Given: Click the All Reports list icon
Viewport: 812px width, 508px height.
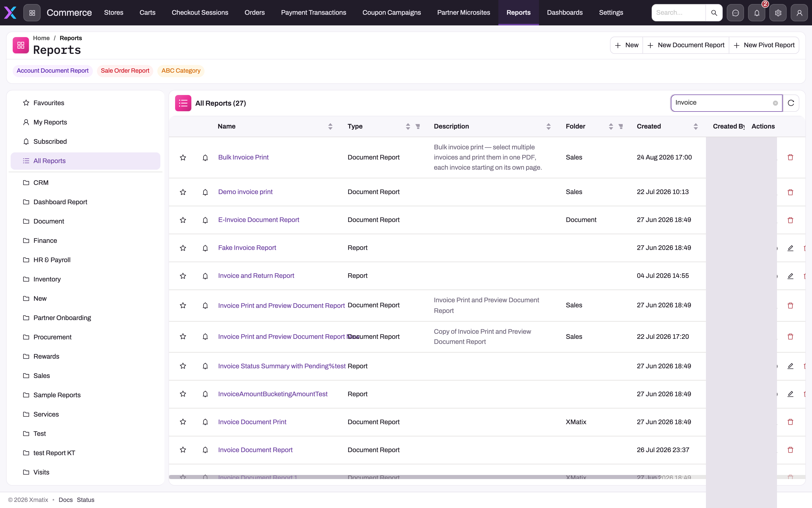Looking at the screenshot, I should click(183, 103).
